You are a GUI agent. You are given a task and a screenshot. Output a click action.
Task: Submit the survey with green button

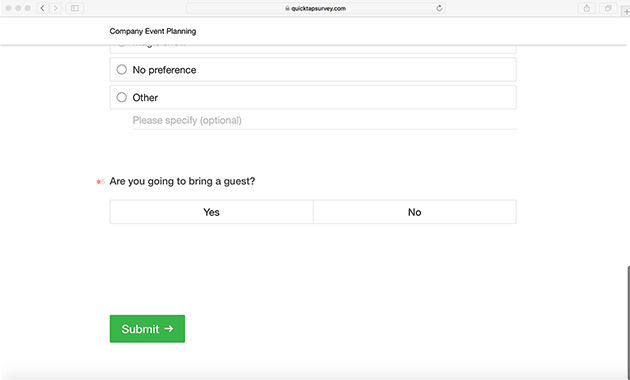[147, 329]
